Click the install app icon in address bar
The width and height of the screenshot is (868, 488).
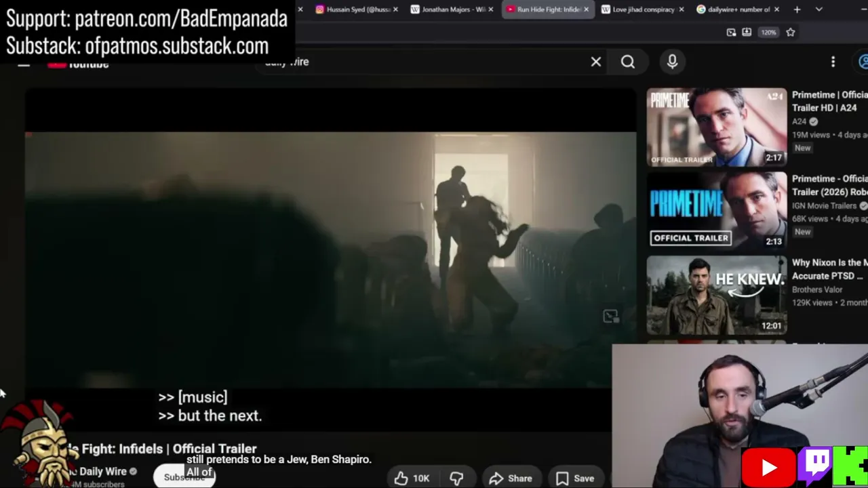coord(747,32)
